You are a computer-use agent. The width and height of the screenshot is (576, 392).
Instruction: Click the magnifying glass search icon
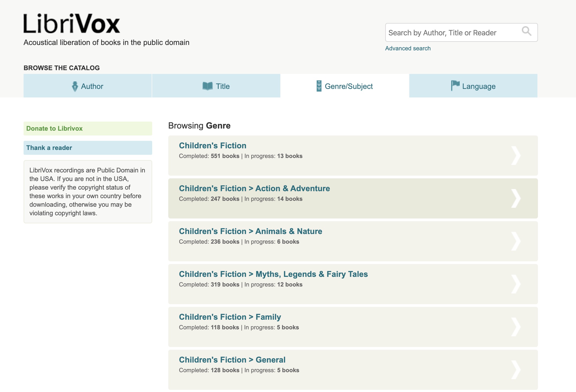click(526, 32)
